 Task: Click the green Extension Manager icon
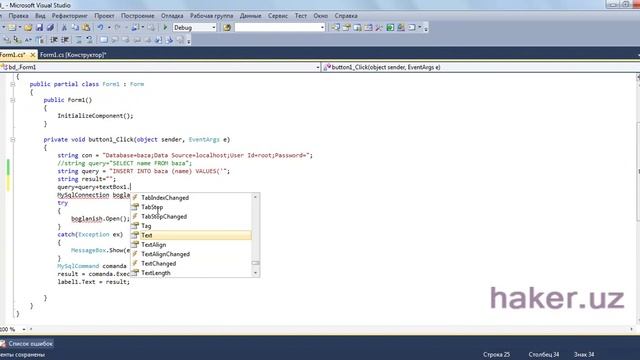[x=390, y=27]
